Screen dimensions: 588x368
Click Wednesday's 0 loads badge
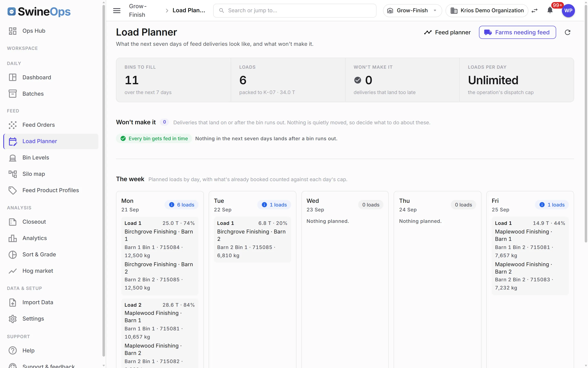371,205
